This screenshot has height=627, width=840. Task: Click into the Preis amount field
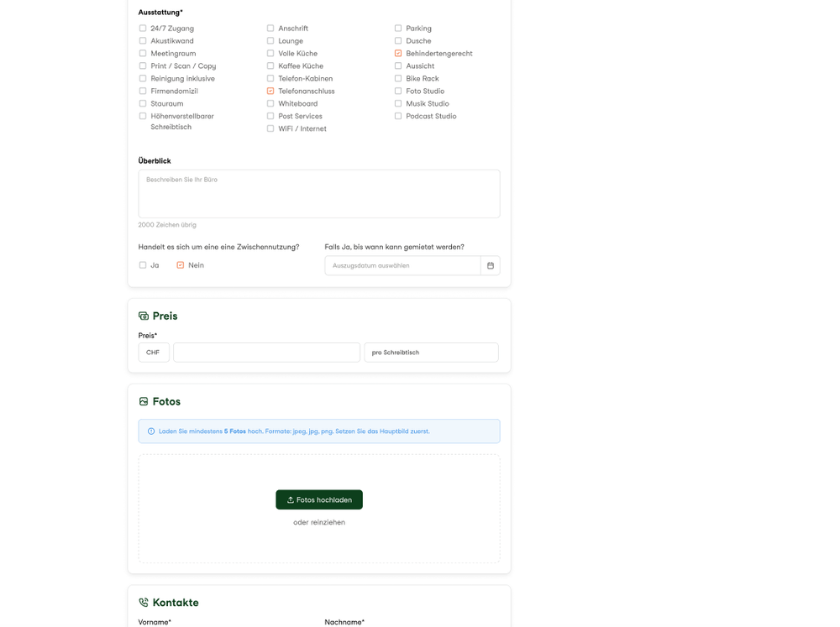point(266,353)
